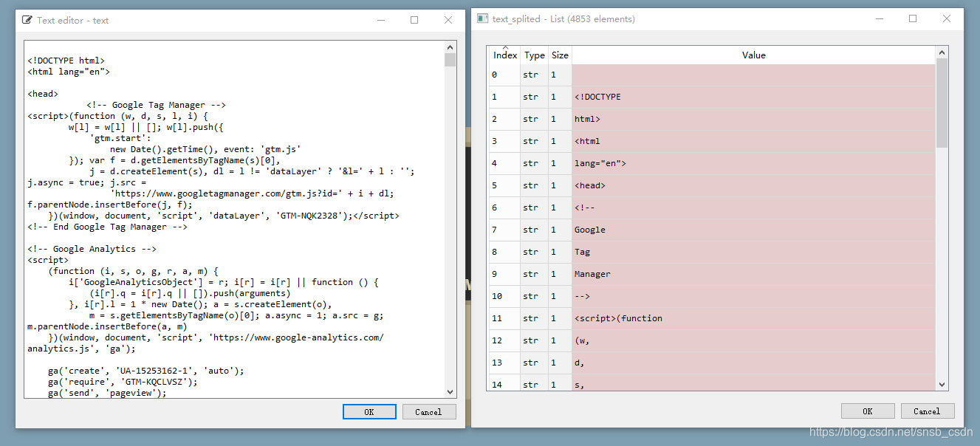Viewport: 980px width, 446px height.
Task: Maximize the Text editor window
Action: [414, 20]
